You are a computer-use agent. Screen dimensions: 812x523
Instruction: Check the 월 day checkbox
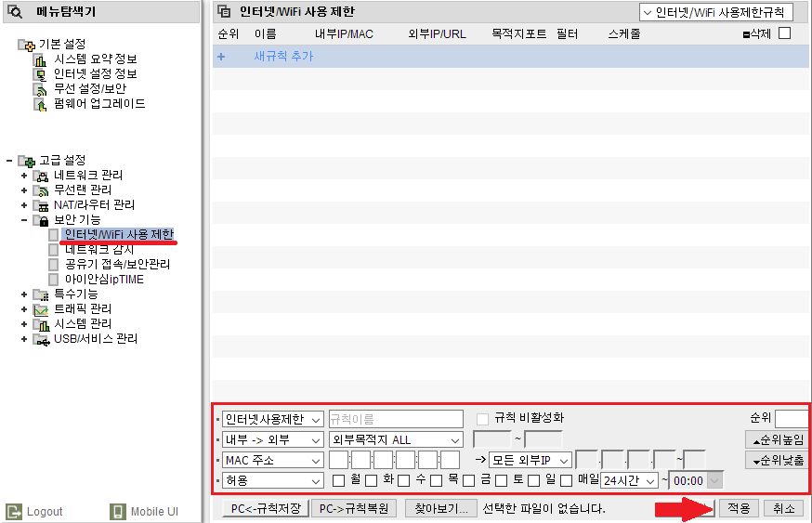coord(339,480)
